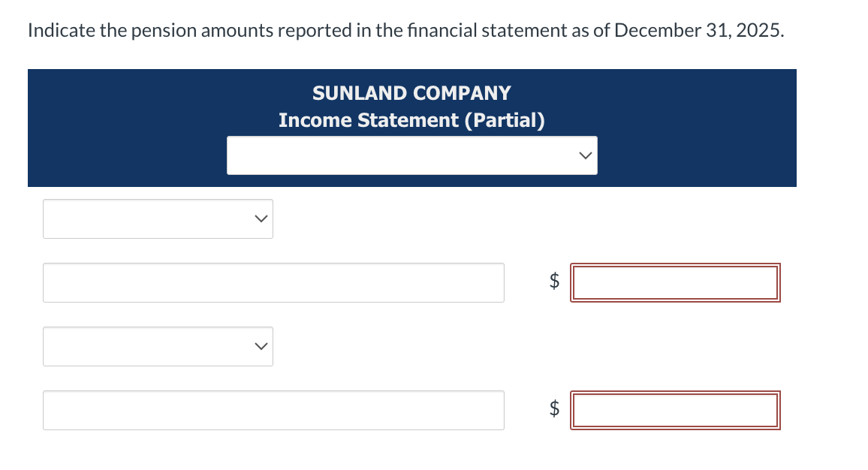868x470 pixels.
Task: Click the Income Statement (Partial) title
Action: (411, 120)
